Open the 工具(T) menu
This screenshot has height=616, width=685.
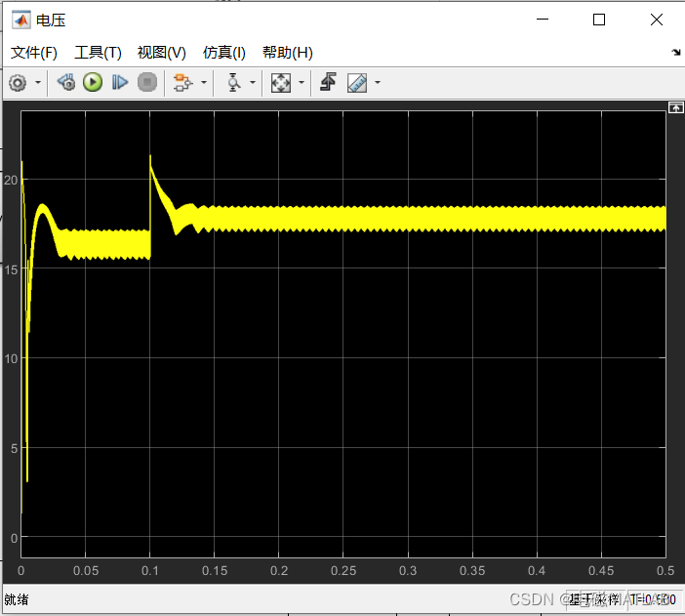[x=98, y=53]
